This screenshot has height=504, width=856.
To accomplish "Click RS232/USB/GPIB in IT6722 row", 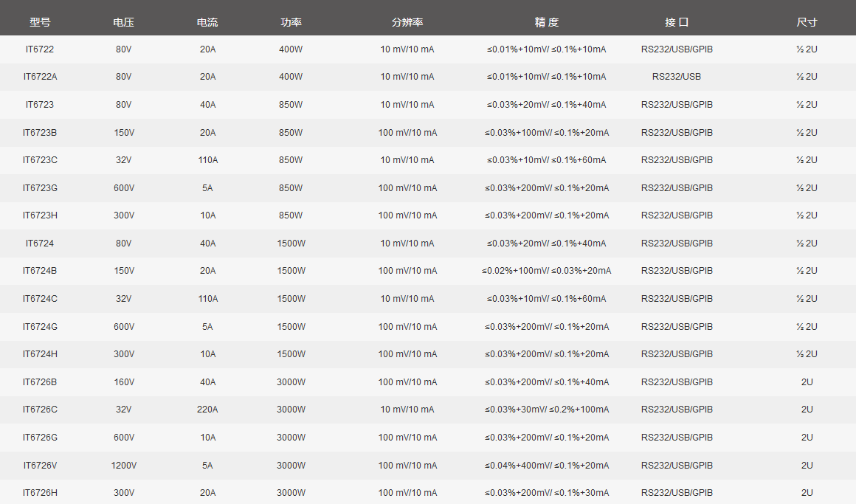I will [x=677, y=49].
